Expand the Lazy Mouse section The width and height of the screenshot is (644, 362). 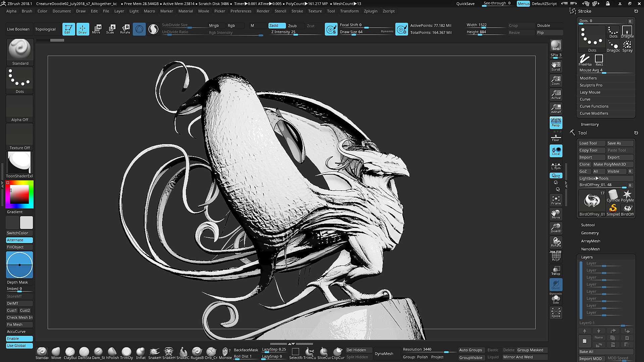(590, 92)
